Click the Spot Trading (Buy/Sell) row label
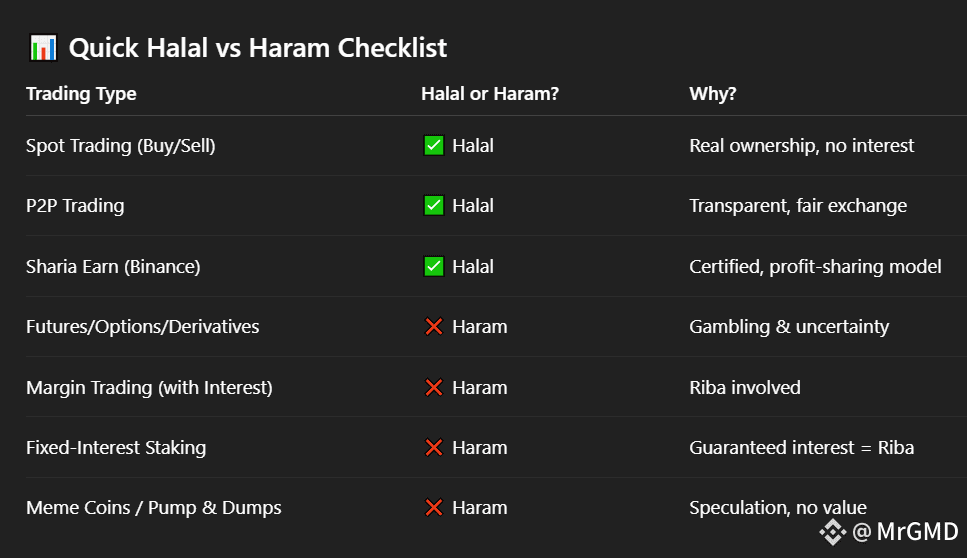This screenshot has height=558, width=967. 121,146
